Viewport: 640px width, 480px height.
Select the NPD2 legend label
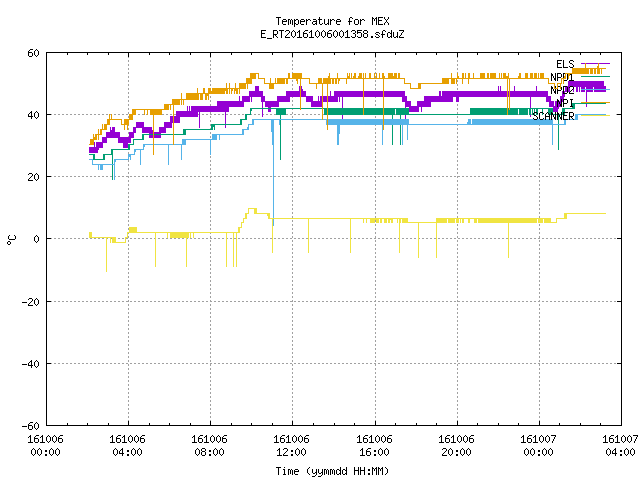[562, 90]
